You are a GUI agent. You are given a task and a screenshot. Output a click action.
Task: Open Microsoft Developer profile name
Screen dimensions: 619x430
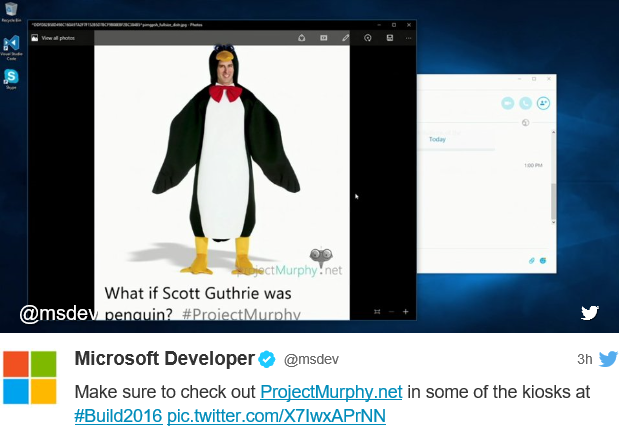(x=165, y=359)
